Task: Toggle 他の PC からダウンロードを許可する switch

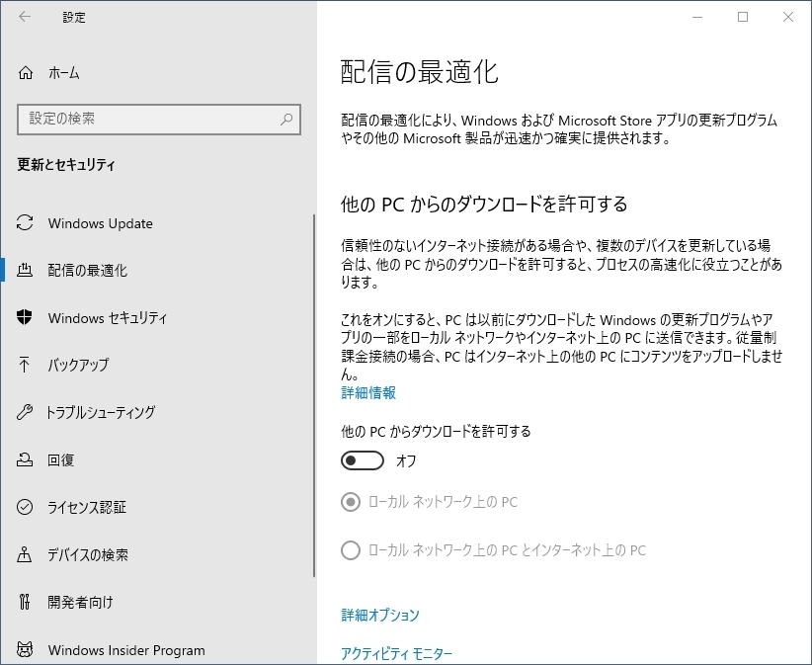Action: tap(363, 460)
